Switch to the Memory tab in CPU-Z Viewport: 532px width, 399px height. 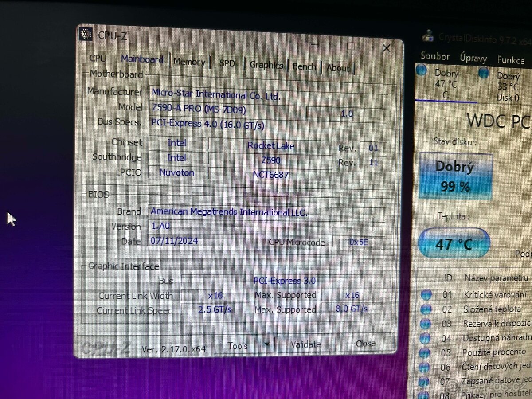pyautogui.click(x=189, y=62)
